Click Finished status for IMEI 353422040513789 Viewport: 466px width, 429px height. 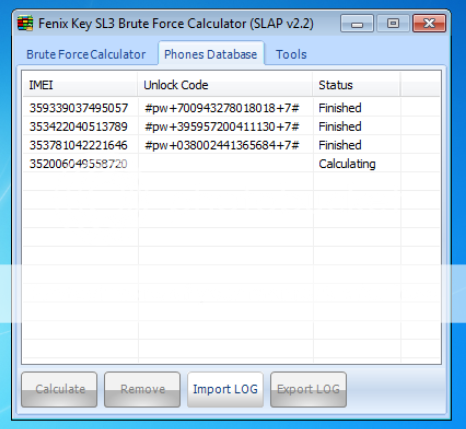[x=340, y=126]
